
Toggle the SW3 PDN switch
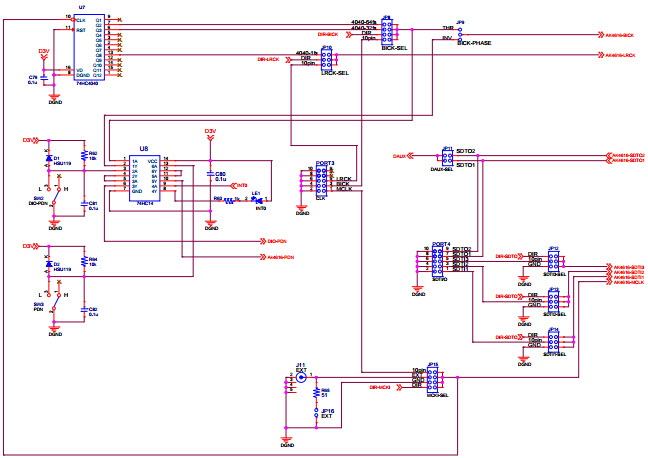pos(56,304)
